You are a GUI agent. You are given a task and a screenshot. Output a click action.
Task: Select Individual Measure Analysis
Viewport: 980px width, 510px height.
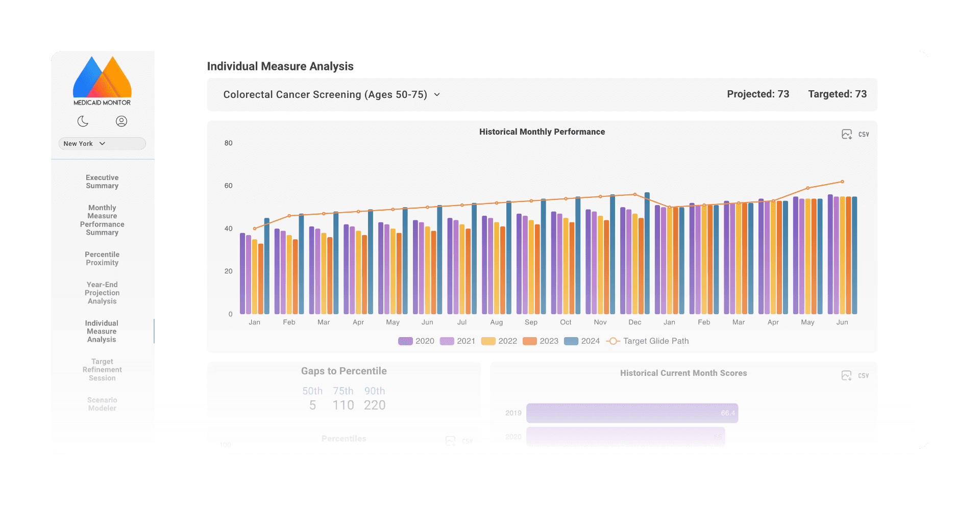102,331
